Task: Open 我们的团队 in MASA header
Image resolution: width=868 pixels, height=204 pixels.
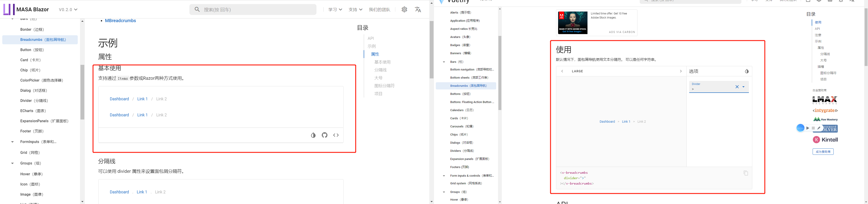Action: click(380, 9)
